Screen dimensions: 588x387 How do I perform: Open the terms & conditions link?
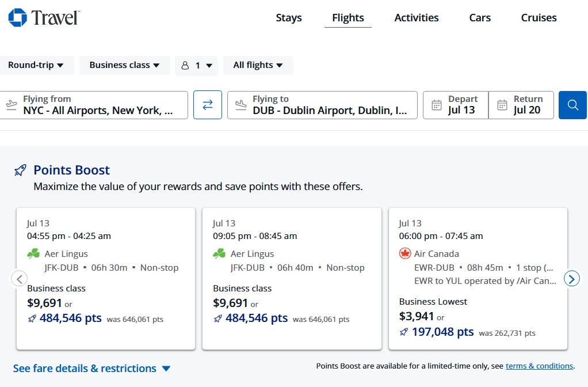(x=539, y=366)
